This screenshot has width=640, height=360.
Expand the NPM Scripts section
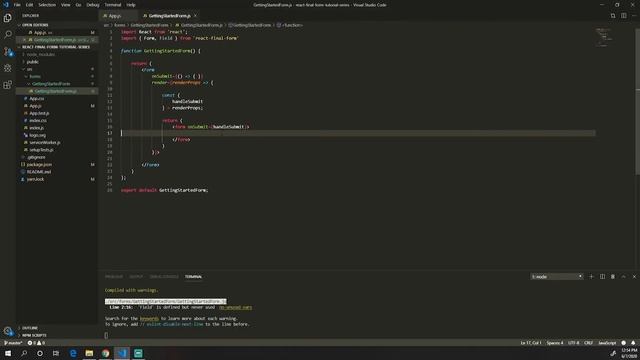[x=57, y=335]
